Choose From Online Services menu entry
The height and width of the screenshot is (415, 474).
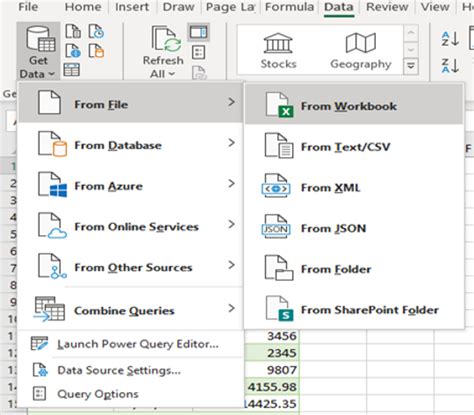tap(131, 226)
